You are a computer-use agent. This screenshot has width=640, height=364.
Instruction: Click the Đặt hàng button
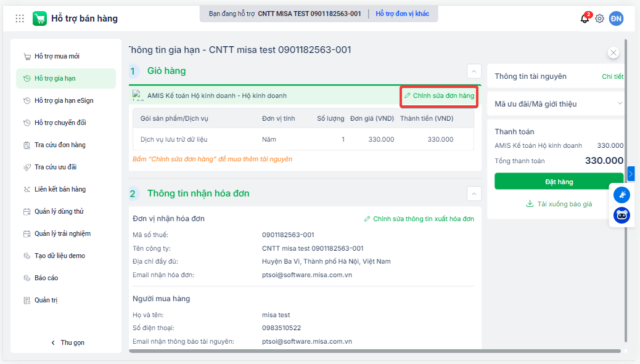[559, 182]
